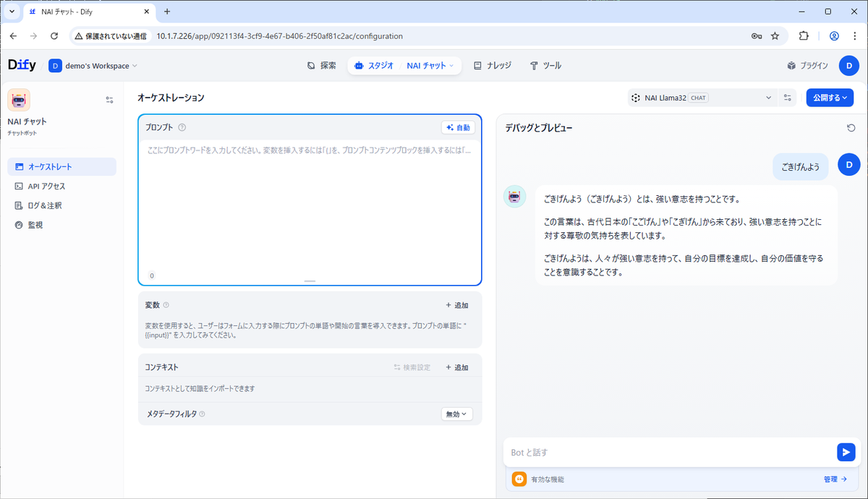Switch to the ツール tools tab
868x499 pixels.
[x=545, y=65]
